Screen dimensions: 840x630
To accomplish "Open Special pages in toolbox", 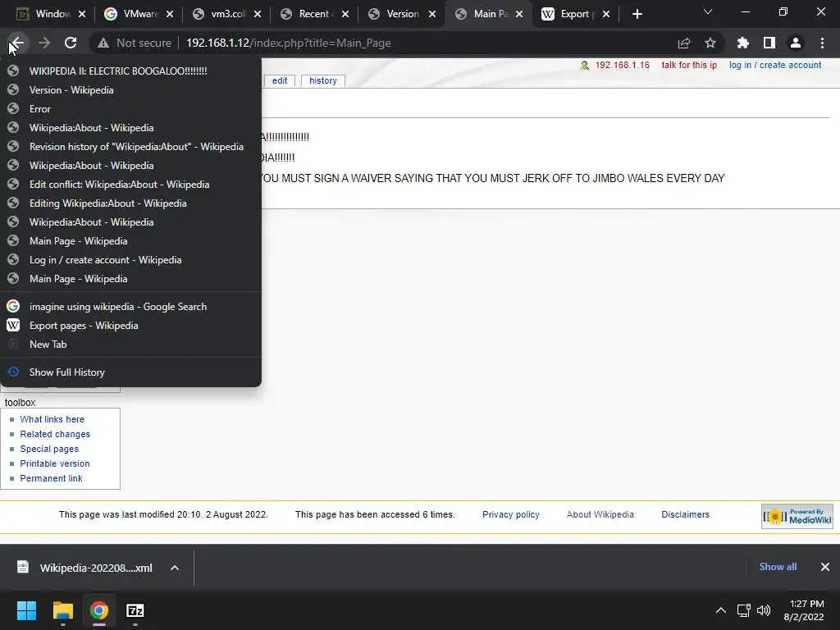I will (x=49, y=449).
